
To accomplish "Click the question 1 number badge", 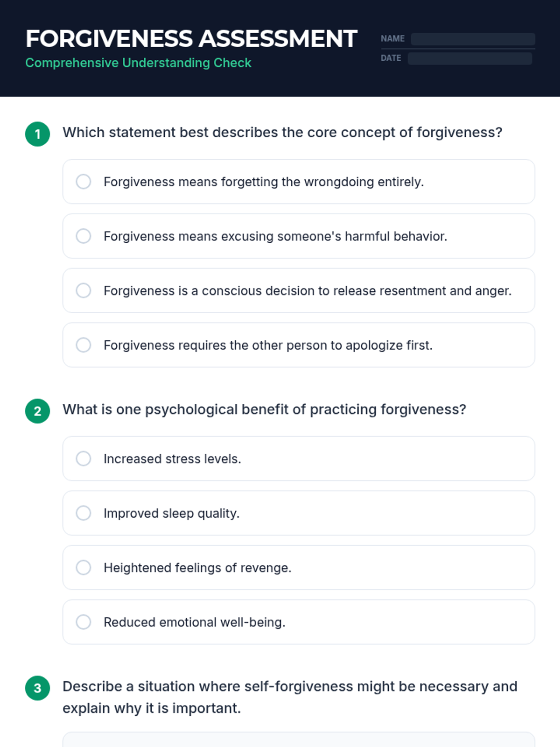I will [38, 134].
